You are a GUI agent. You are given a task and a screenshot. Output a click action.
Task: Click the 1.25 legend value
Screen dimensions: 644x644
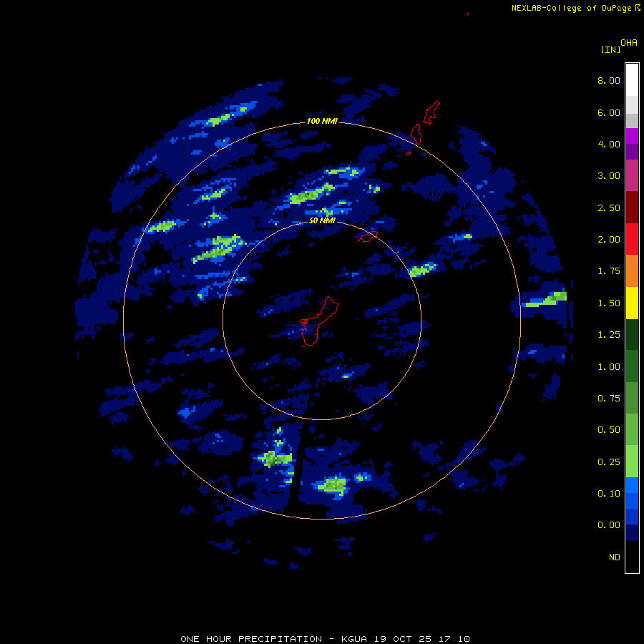609,335
